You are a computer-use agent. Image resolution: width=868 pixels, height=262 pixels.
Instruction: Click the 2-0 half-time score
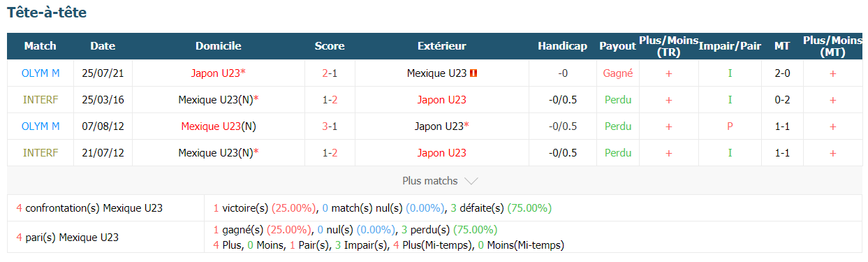click(782, 73)
